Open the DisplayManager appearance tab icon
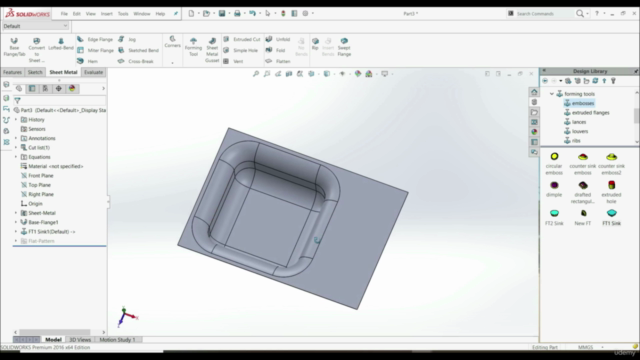This screenshot has width=640, height=360. (72, 89)
